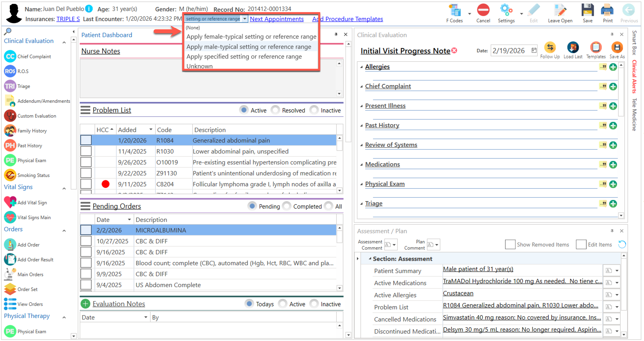
Task: Collapse the Vital Signs sidebar section
Action: 64,188
